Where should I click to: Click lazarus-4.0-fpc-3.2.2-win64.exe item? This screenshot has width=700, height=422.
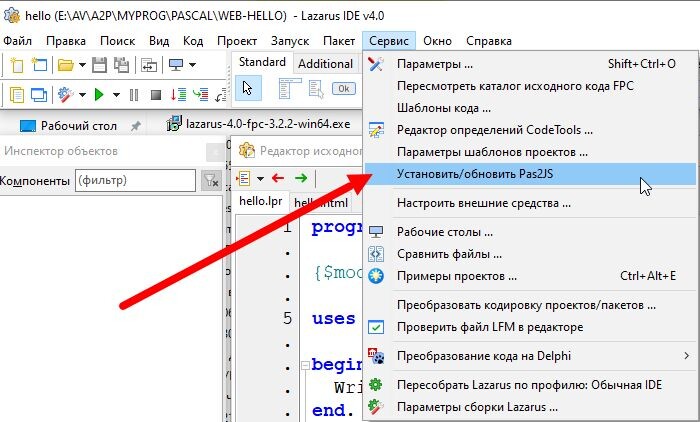[258, 124]
